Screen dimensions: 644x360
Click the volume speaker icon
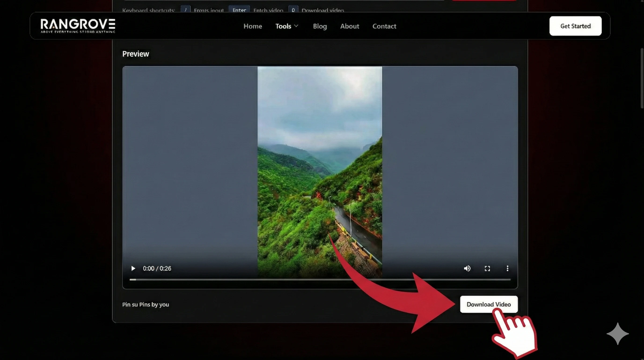pyautogui.click(x=467, y=268)
